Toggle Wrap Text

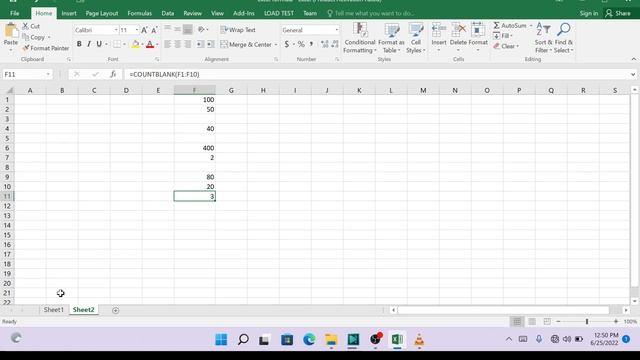point(238,30)
